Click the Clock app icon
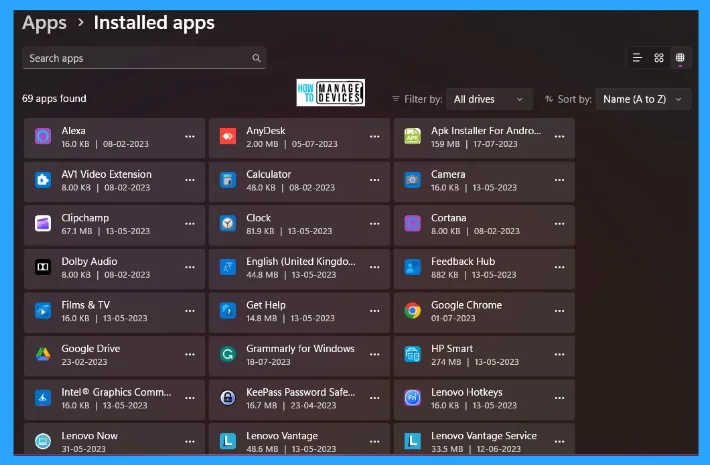710x465 pixels. (x=228, y=223)
